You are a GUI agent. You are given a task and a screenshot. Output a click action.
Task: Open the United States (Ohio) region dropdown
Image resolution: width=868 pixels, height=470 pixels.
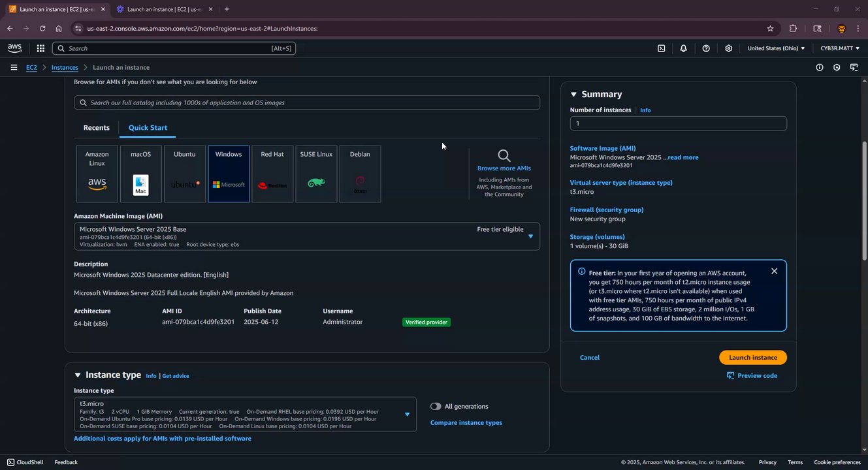coord(776,48)
